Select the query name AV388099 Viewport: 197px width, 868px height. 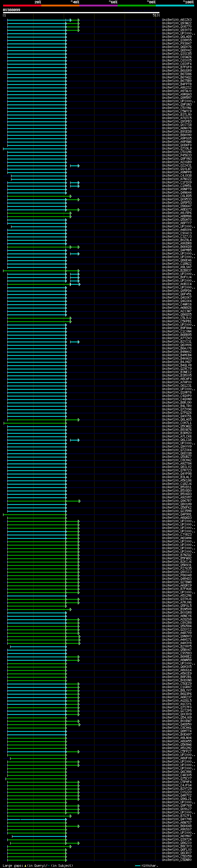point(11,10)
